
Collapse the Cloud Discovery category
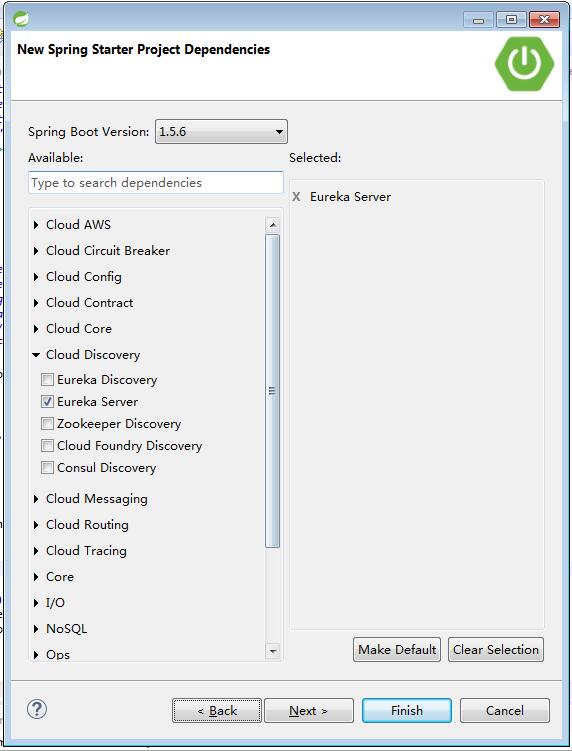click(36, 355)
